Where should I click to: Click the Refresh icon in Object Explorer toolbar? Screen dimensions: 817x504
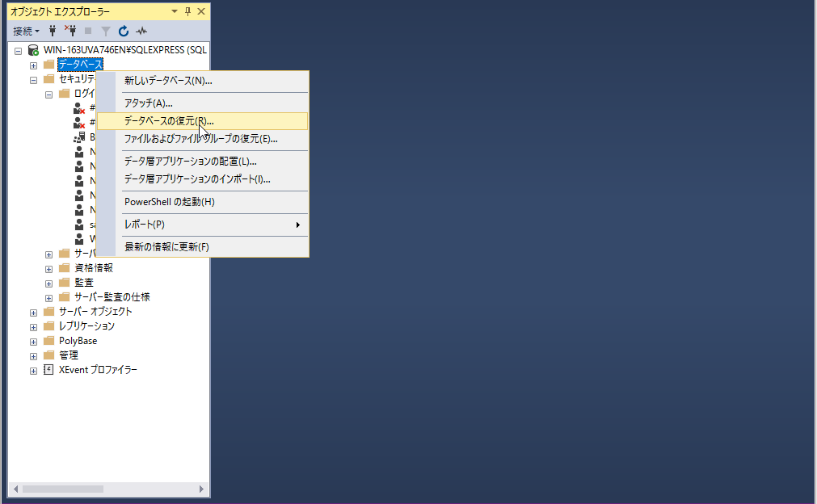tap(124, 31)
